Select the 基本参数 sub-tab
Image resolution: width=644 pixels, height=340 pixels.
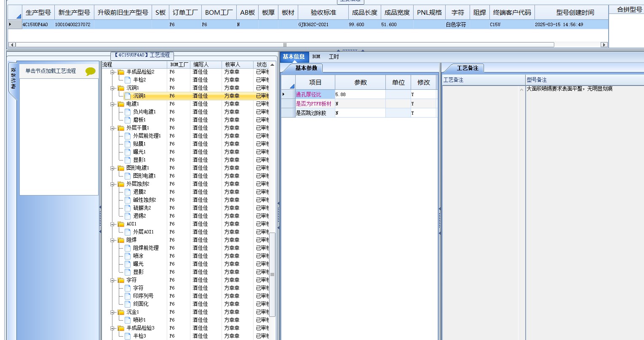coord(306,68)
